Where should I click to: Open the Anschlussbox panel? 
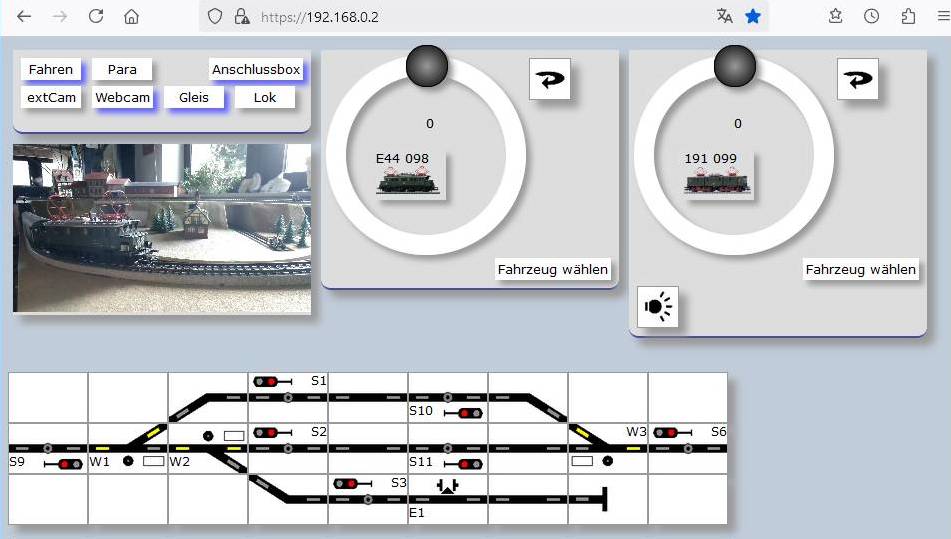[x=256, y=70]
